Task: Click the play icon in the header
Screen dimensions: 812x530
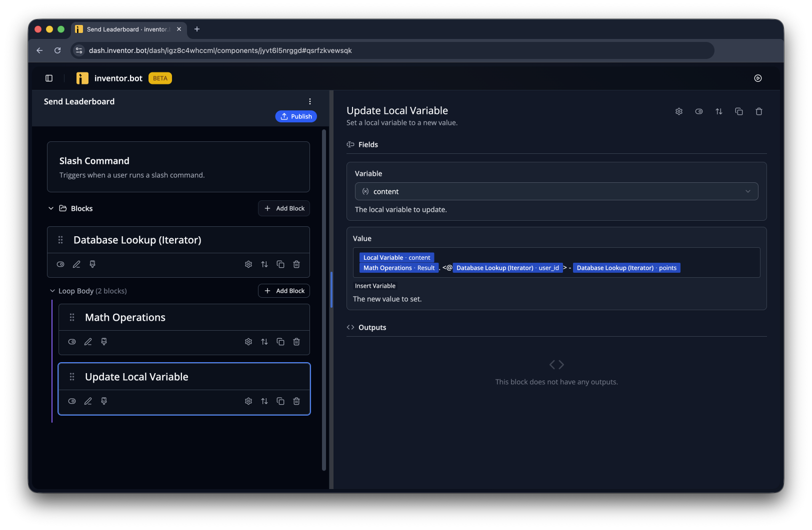Action: 758,78
